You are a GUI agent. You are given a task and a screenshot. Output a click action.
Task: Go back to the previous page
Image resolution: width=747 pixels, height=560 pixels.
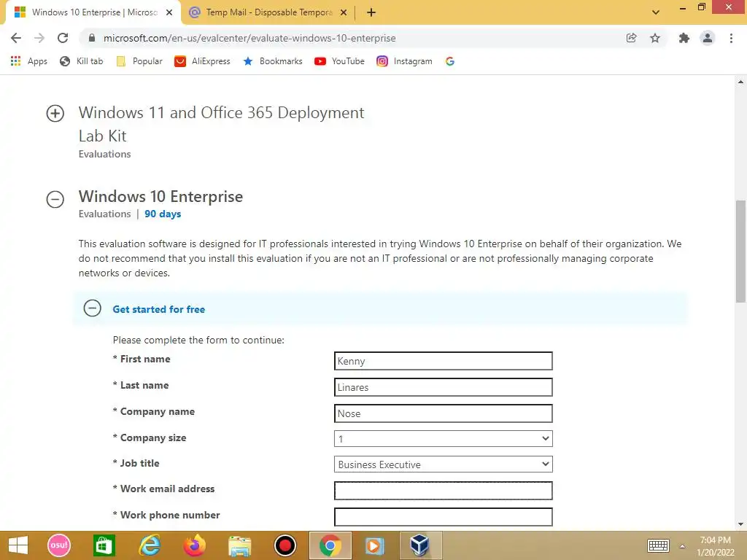tap(16, 38)
